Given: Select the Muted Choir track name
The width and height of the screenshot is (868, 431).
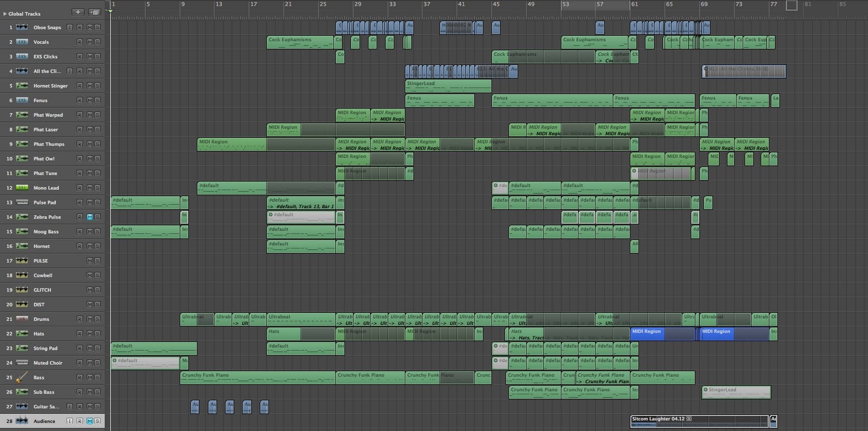Looking at the screenshot, I should [x=48, y=363].
